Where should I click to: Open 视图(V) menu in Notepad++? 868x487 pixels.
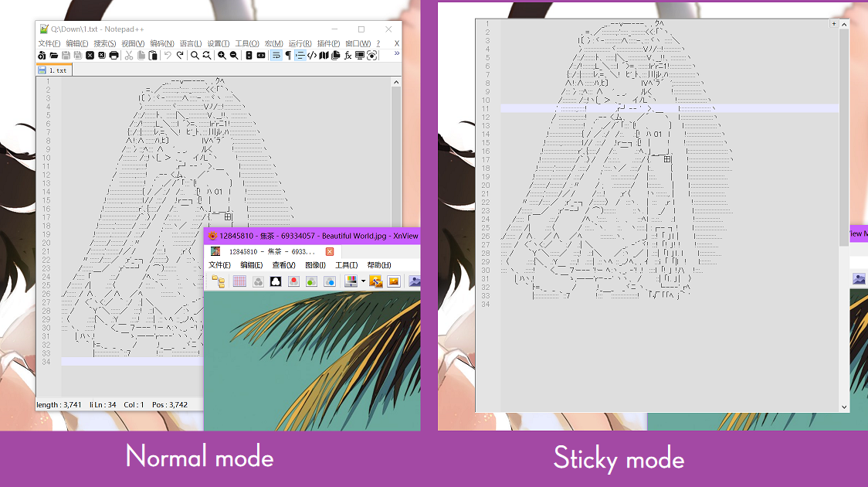133,43
